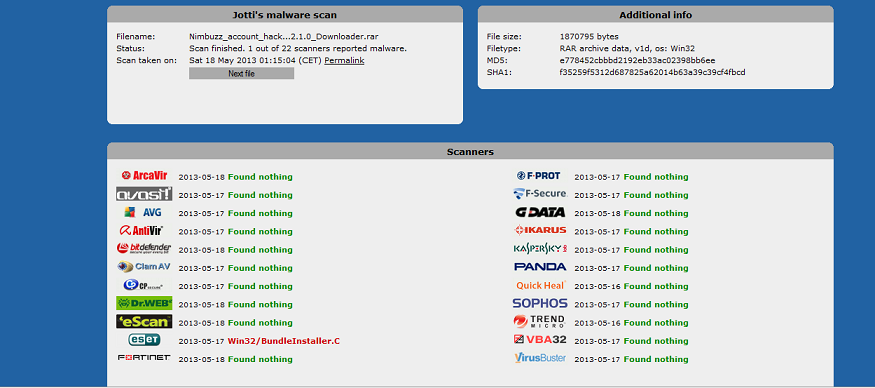This screenshot has height=388, width=875.
Task: Click Kaspersky's Found nothing result
Action: tap(656, 250)
